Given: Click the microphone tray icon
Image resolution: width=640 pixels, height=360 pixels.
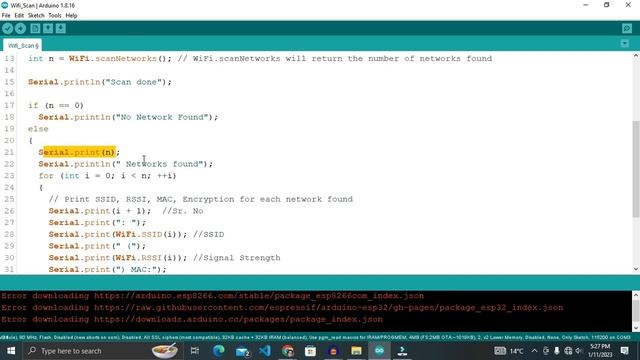Looking at the screenshot, I should coord(557,351).
